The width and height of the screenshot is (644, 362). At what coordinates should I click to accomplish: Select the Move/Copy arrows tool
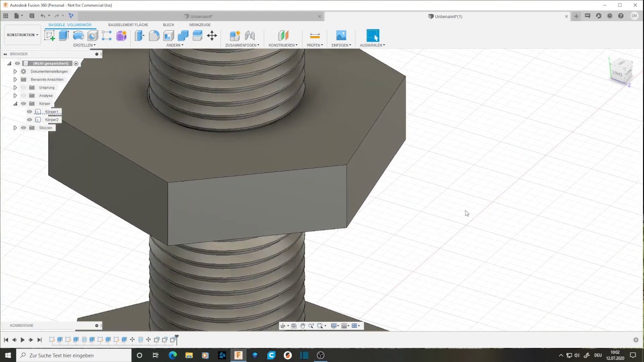coord(212,35)
